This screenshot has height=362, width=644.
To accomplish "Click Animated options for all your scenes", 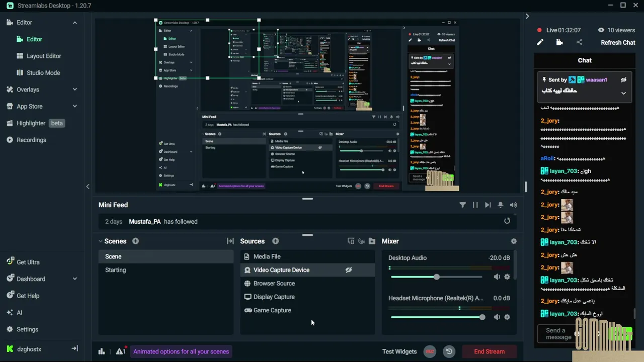I will pos(181,352).
